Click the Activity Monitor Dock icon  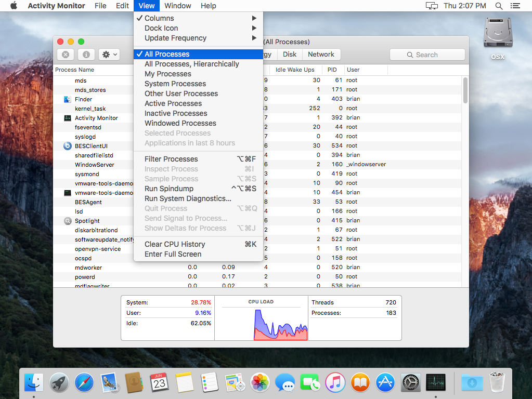[436, 382]
